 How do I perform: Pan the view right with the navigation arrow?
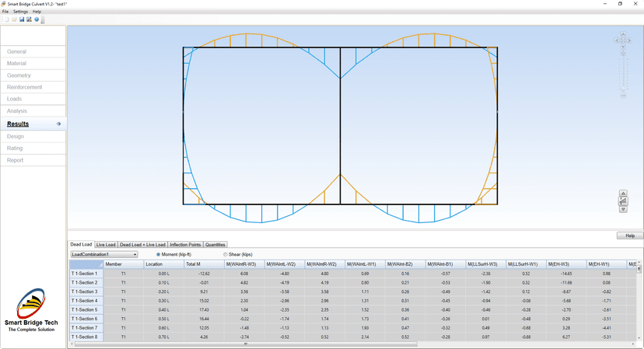pos(628,40)
